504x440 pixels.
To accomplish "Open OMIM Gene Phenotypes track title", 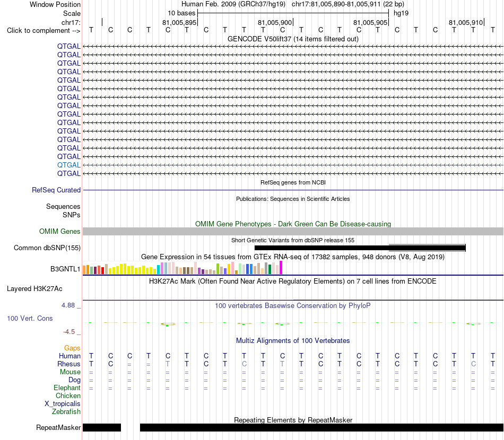I will pos(293,224).
